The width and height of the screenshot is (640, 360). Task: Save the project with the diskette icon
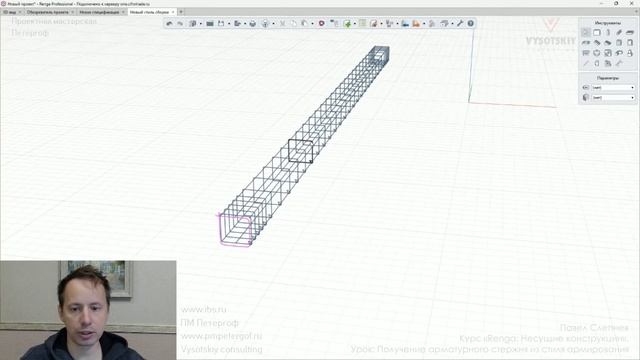(x=221, y=24)
